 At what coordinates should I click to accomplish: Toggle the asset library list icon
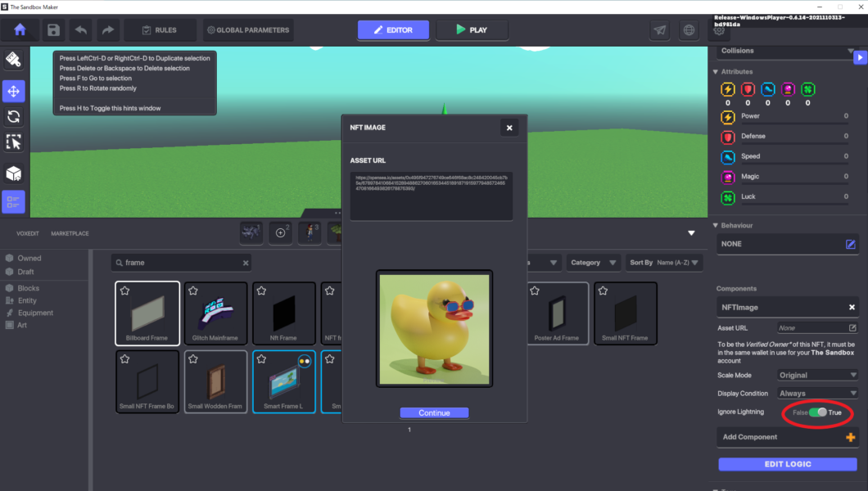13,202
